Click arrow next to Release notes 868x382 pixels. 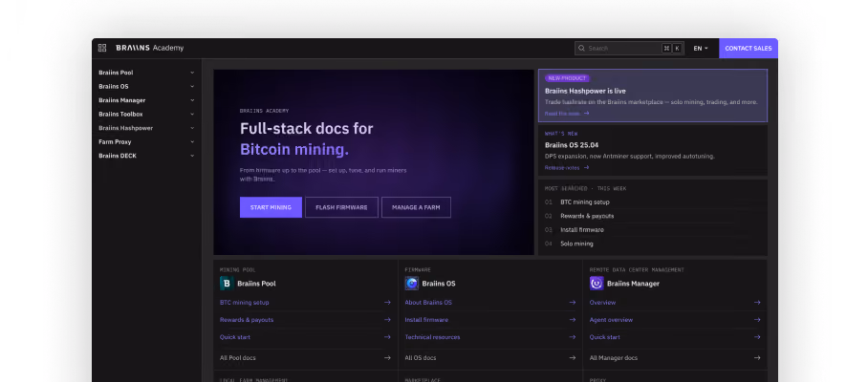click(586, 167)
